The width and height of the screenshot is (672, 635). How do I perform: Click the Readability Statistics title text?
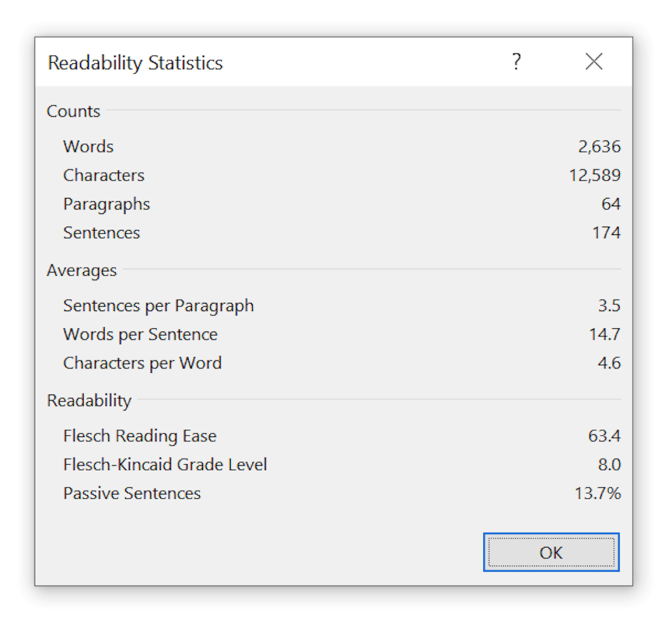135,63
